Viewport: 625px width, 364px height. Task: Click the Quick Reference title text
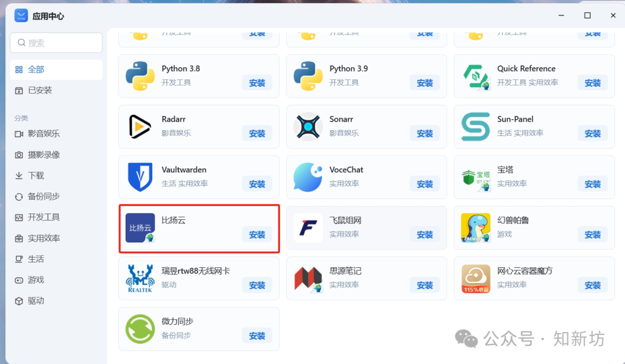pyautogui.click(x=526, y=68)
